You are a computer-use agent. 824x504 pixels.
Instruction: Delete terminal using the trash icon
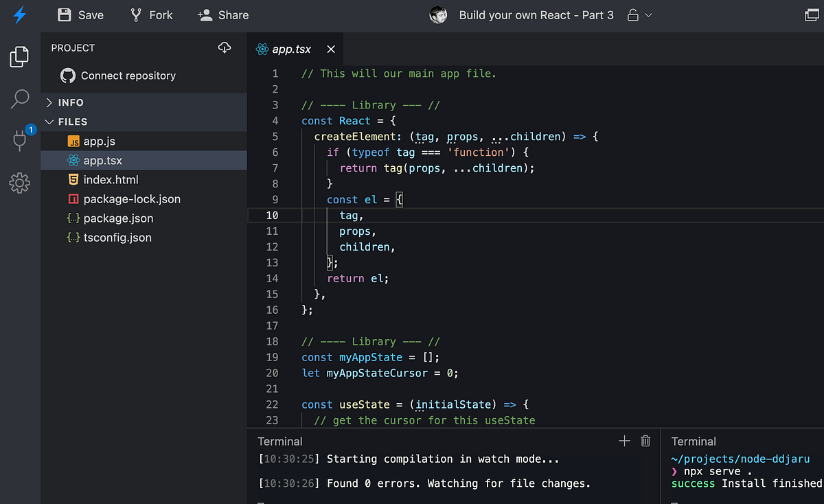tap(645, 441)
